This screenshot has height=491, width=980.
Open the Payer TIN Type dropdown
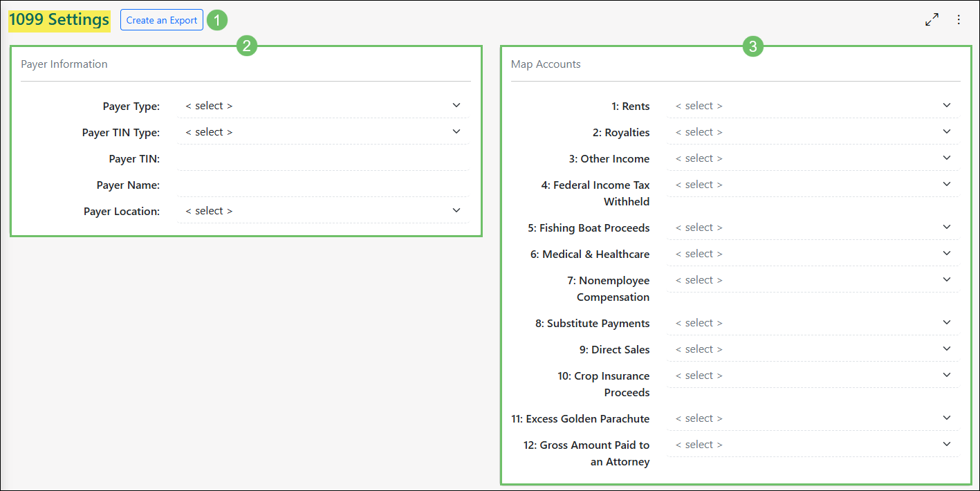click(323, 132)
